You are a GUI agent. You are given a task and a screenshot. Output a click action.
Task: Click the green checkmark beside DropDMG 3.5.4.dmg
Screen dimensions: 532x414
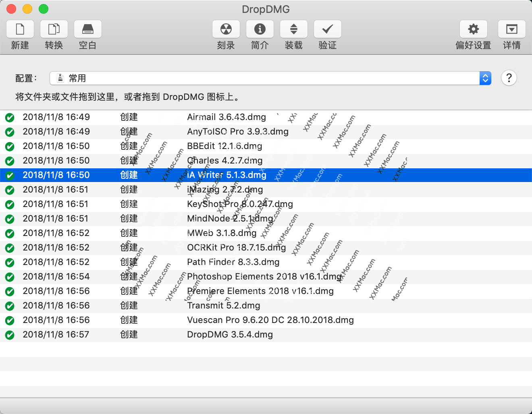point(9,335)
